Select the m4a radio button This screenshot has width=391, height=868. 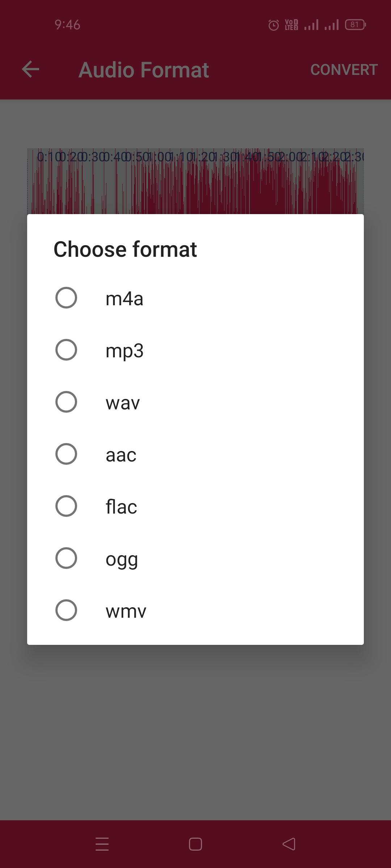pyautogui.click(x=66, y=298)
